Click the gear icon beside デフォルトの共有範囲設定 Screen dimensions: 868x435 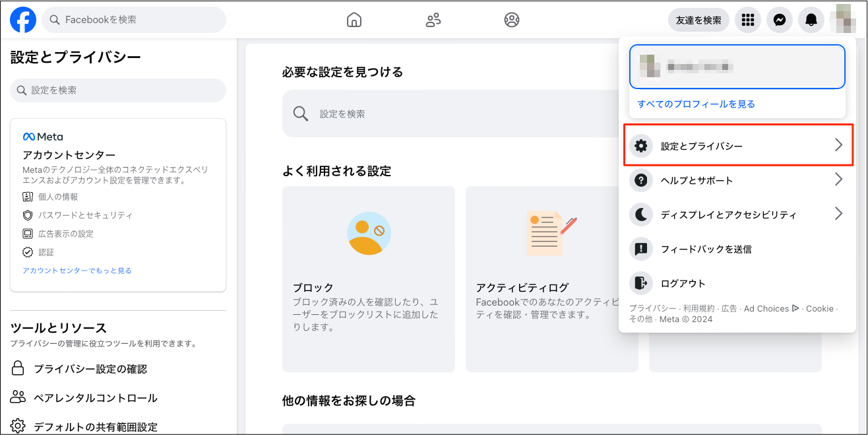(18, 426)
